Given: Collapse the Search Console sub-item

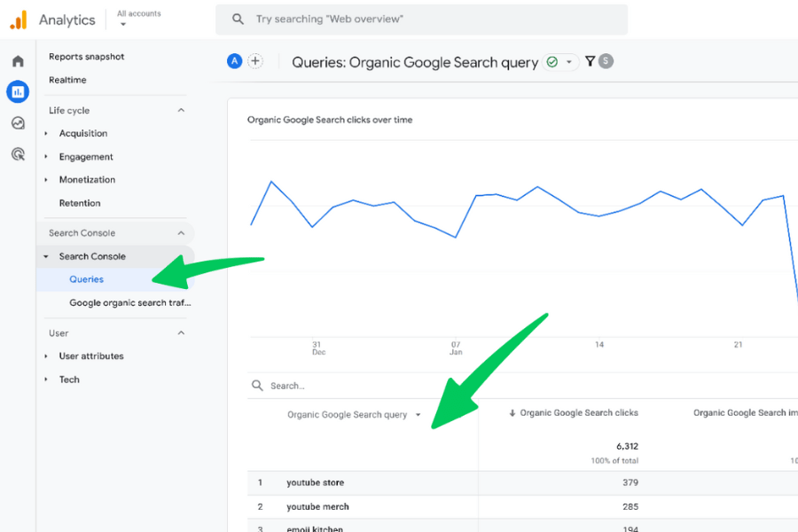Looking at the screenshot, I should 46,256.
